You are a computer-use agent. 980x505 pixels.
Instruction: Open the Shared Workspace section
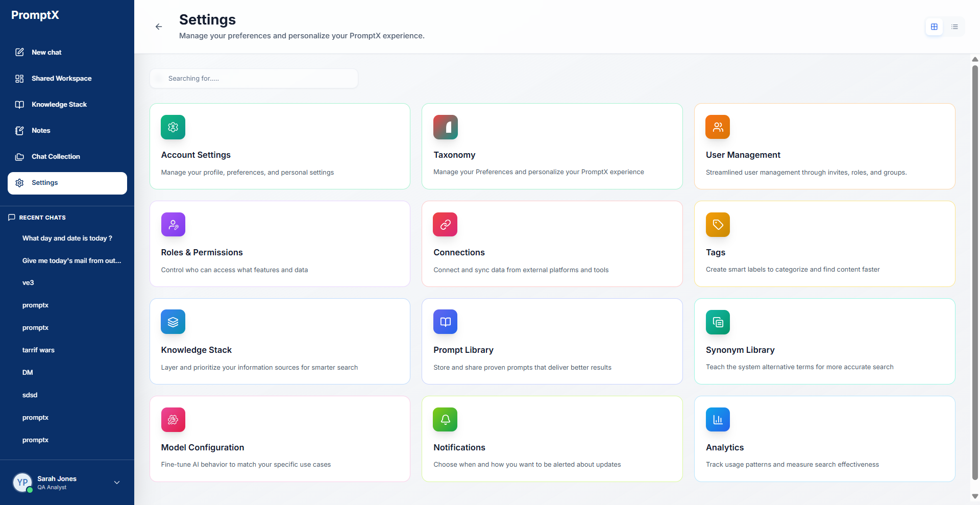pyautogui.click(x=61, y=78)
